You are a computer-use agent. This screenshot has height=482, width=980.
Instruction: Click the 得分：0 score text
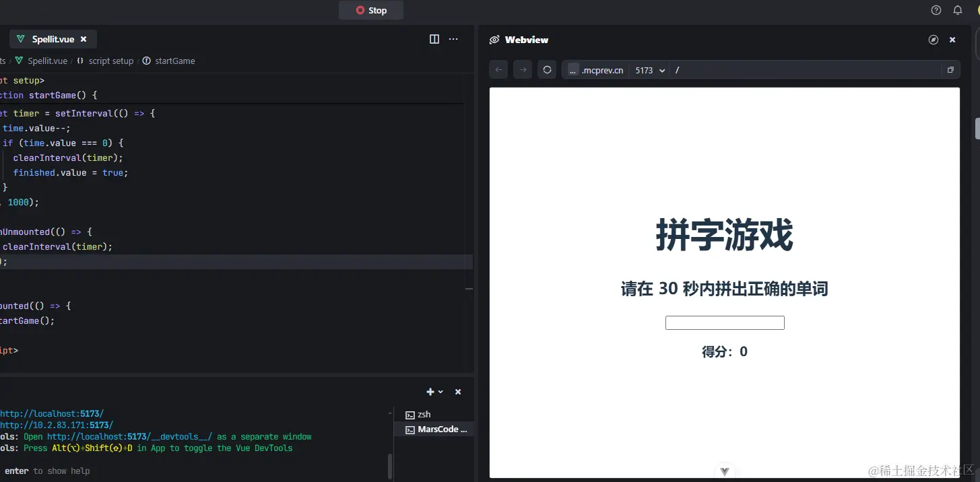pyautogui.click(x=725, y=351)
